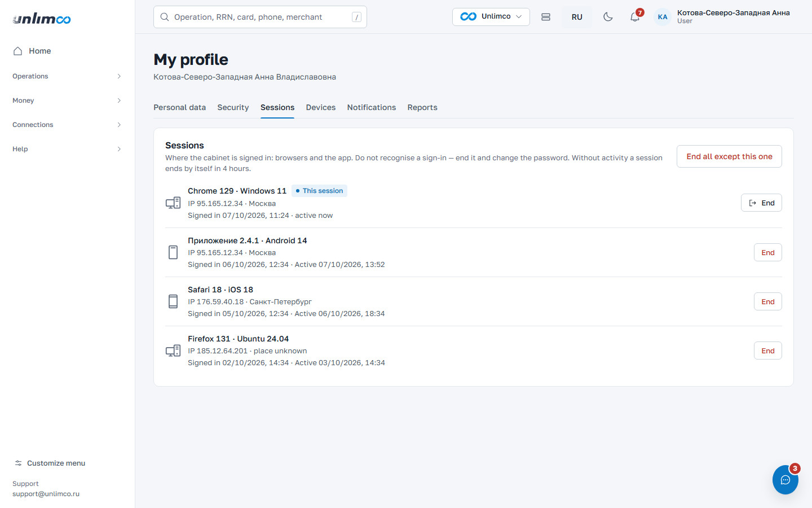812x508 pixels.
Task: Expand the Help sidebar menu
Action: pos(67,149)
